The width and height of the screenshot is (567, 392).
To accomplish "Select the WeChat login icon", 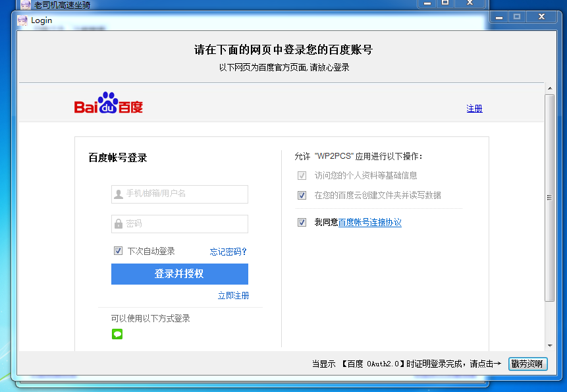I will [x=117, y=335].
